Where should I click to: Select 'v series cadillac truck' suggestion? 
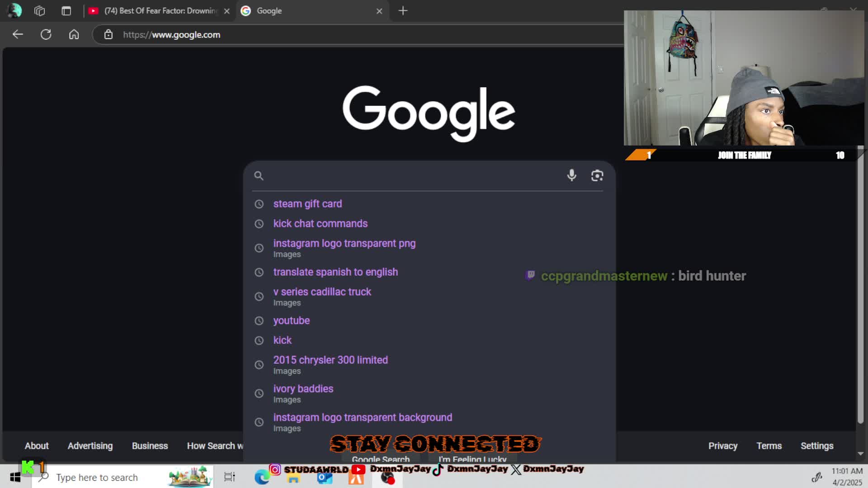[x=429, y=296]
